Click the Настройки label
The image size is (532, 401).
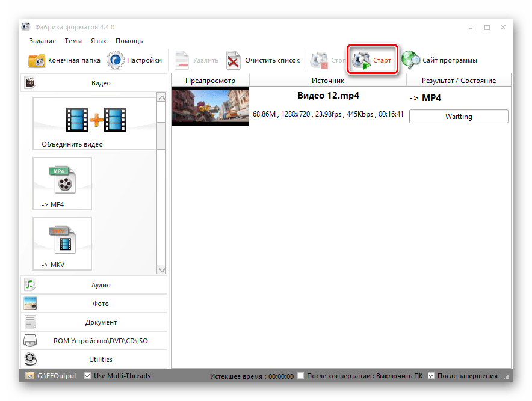[x=144, y=60]
